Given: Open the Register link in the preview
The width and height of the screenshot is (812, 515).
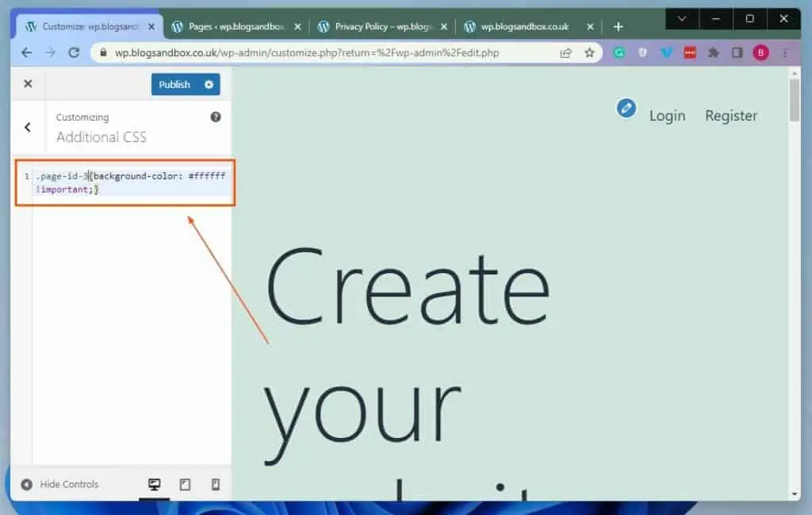Looking at the screenshot, I should click(730, 115).
